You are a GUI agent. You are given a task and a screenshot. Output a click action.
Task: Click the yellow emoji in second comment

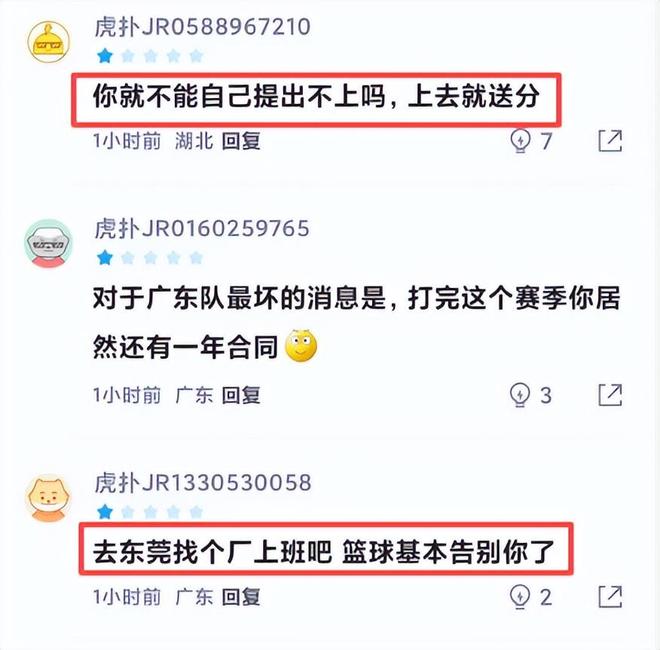click(x=301, y=346)
